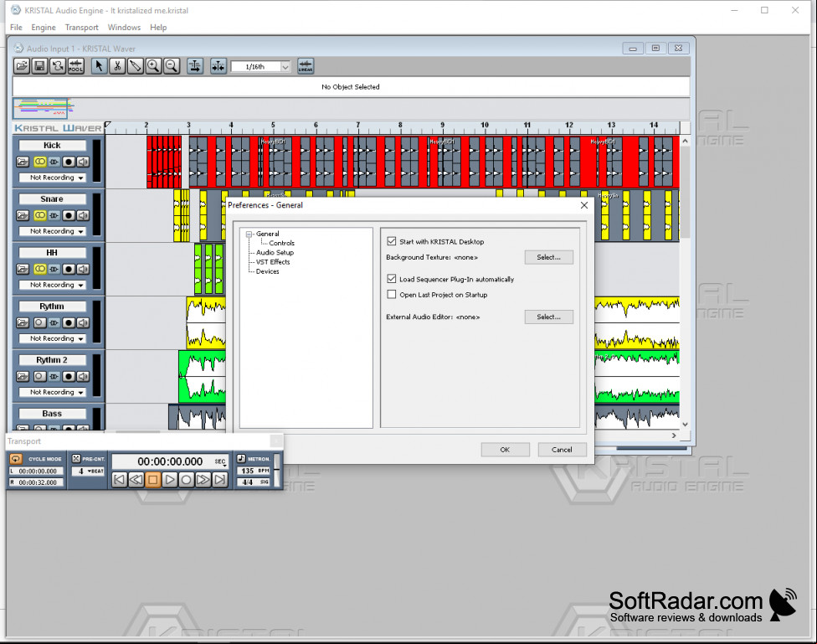The width and height of the screenshot is (817, 644).
Task: Click the Transport stop button
Action: [x=152, y=479]
